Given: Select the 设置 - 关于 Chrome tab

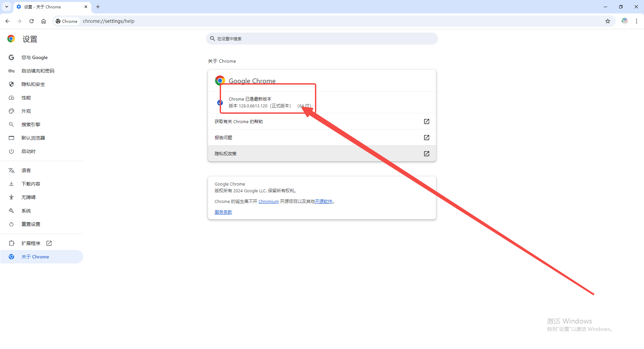Looking at the screenshot, I should (x=52, y=7).
